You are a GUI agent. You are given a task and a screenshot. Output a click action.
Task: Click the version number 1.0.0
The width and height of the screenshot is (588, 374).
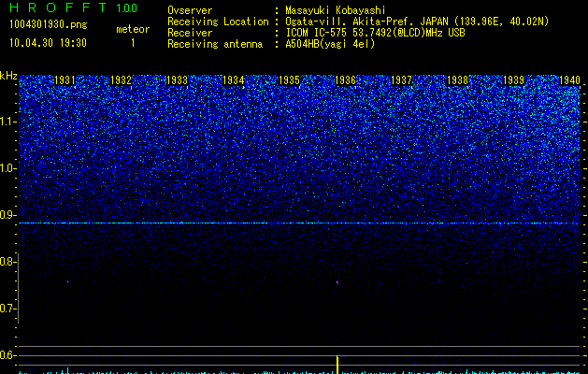coord(126,8)
